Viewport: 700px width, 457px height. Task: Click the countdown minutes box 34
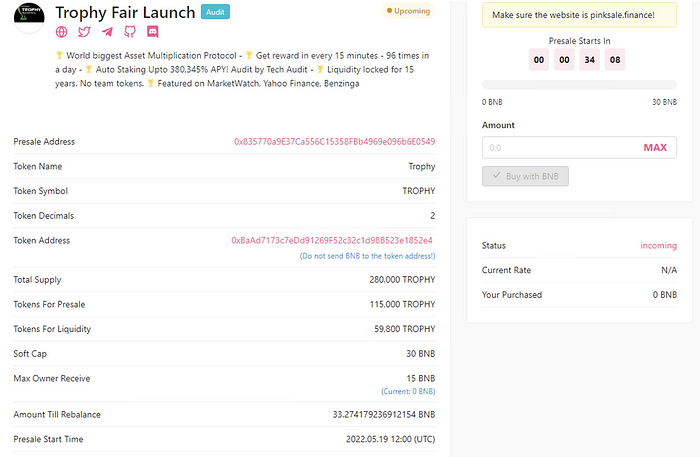(x=589, y=60)
